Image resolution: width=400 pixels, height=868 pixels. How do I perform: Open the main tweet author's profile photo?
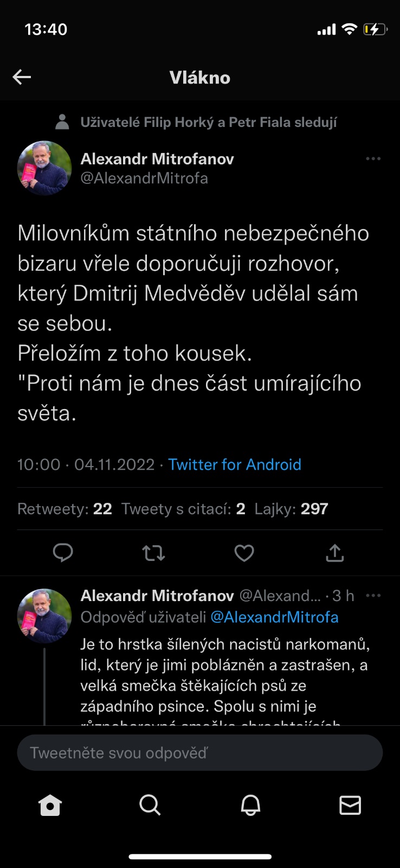point(44,168)
